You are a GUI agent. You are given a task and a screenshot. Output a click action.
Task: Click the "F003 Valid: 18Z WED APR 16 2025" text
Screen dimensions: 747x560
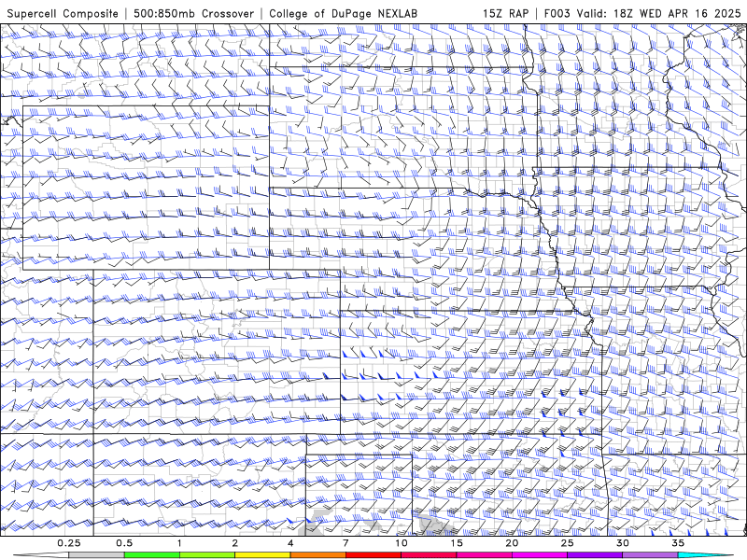642,13
